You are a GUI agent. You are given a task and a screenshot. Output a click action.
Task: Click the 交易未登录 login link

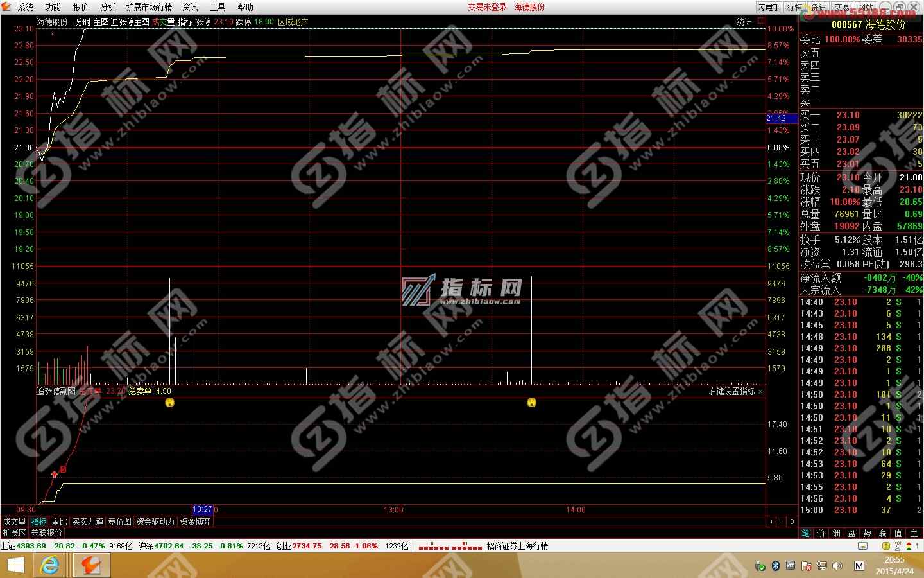click(487, 7)
